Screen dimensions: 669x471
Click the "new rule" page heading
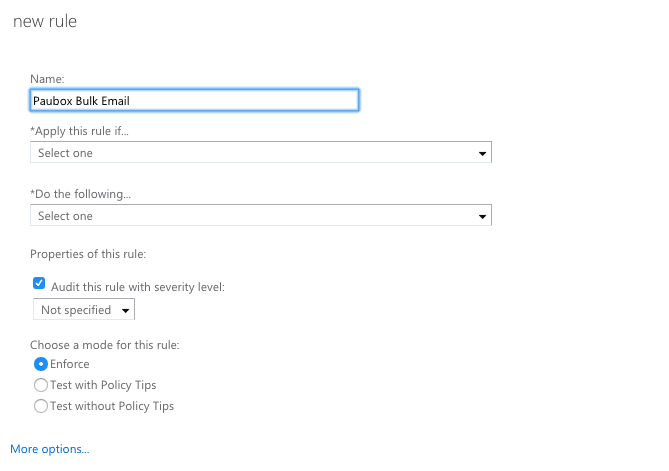pos(44,21)
